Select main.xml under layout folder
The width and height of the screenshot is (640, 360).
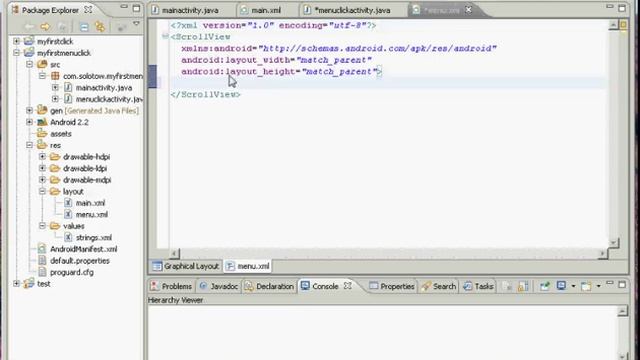tap(90, 203)
